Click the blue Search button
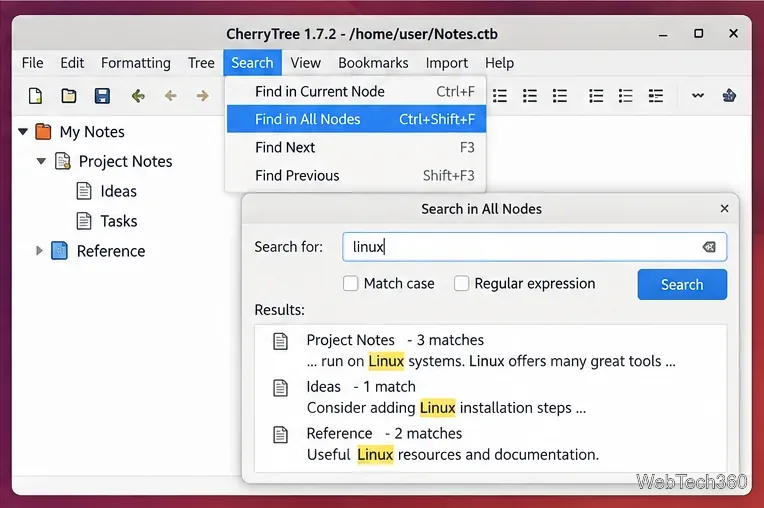The width and height of the screenshot is (764, 508). 682,284
